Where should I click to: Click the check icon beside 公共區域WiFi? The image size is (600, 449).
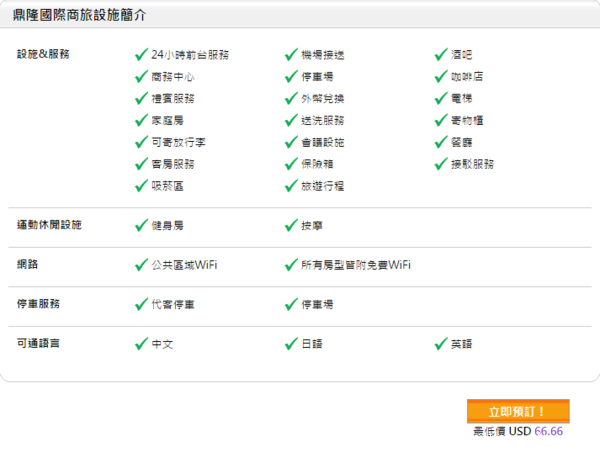141,265
